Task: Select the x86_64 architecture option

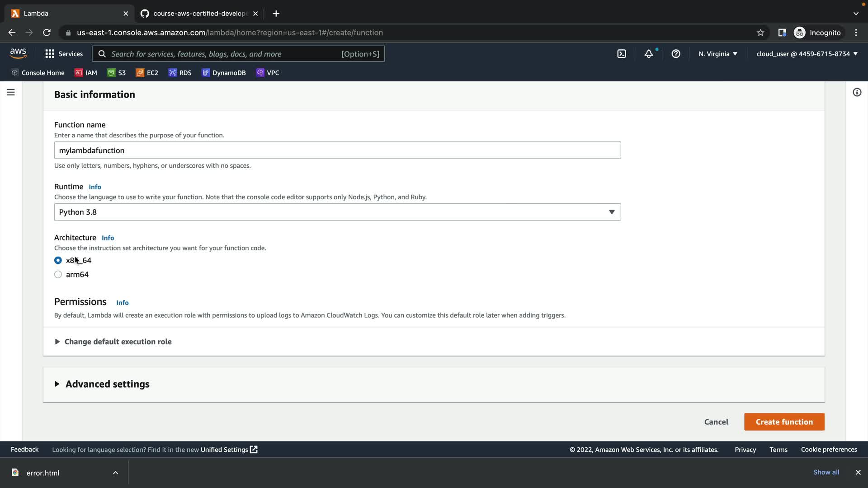Action: point(58,260)
